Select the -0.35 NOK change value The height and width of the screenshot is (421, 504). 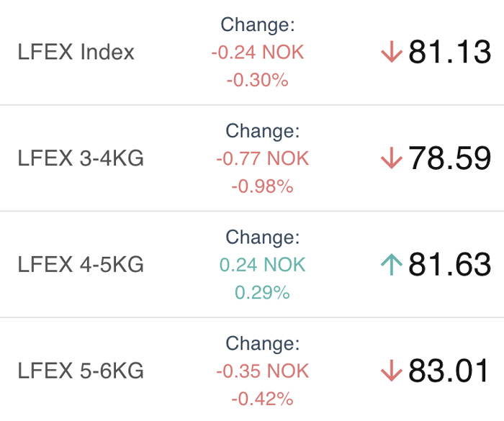263,371
